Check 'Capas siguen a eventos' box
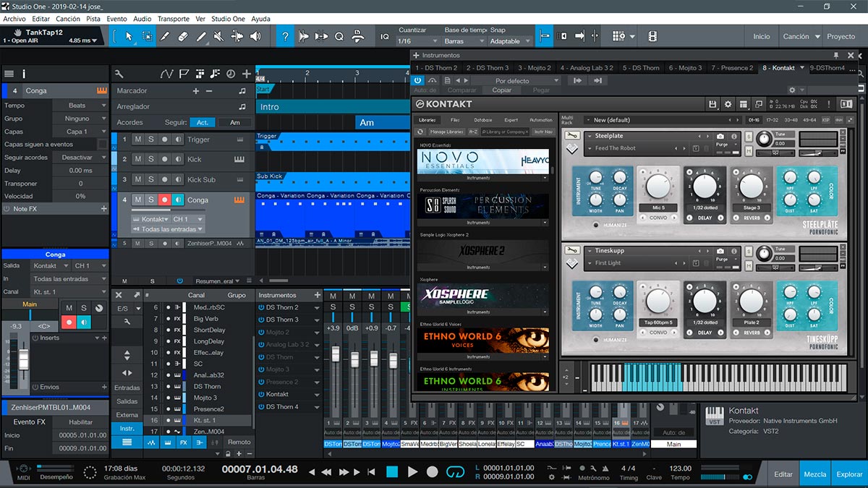 pos(102,145)
